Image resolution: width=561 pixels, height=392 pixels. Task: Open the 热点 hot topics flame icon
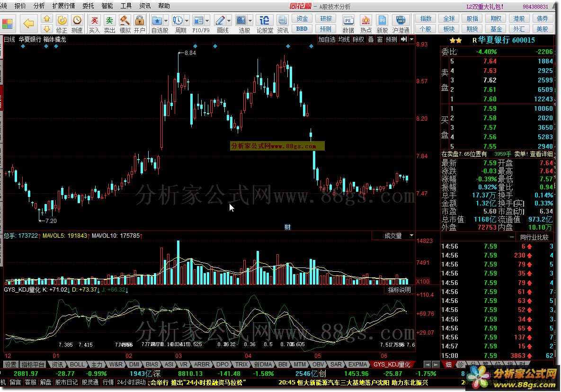[x=365, y=24]
